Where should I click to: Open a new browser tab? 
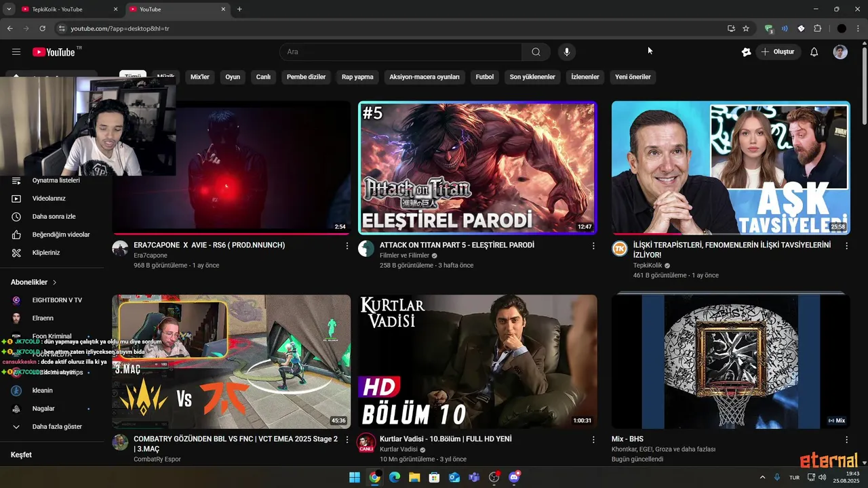point(239,9)
